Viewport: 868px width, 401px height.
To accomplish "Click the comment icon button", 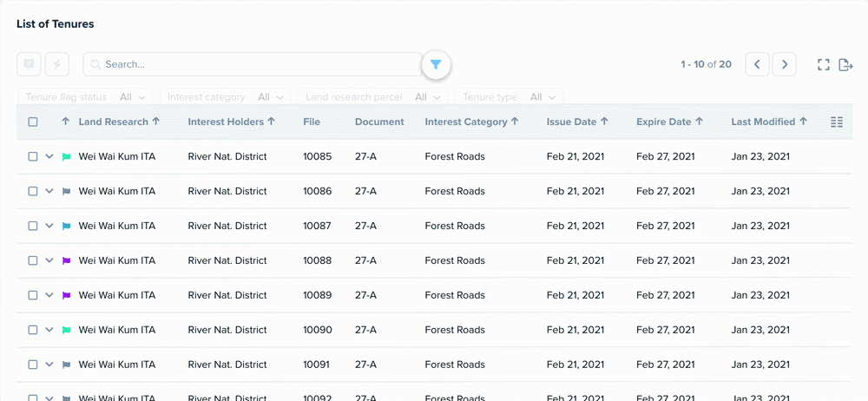I will pos(30,64).
